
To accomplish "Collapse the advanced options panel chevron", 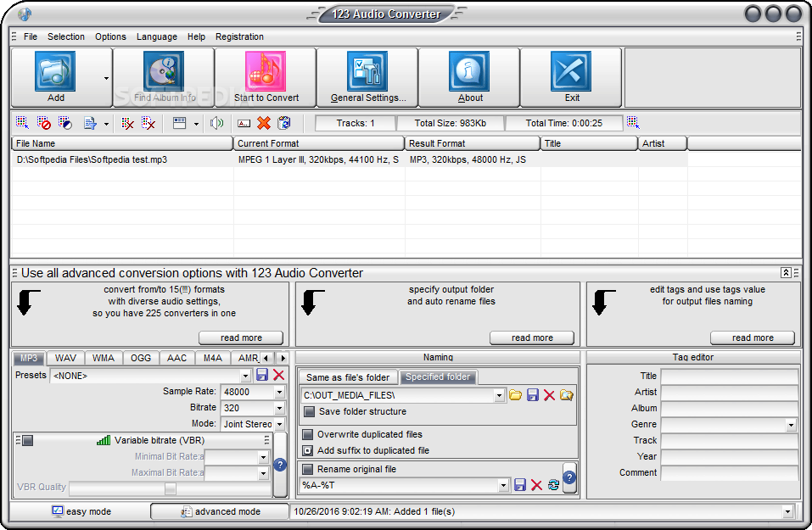I will [x=786, y=272].
